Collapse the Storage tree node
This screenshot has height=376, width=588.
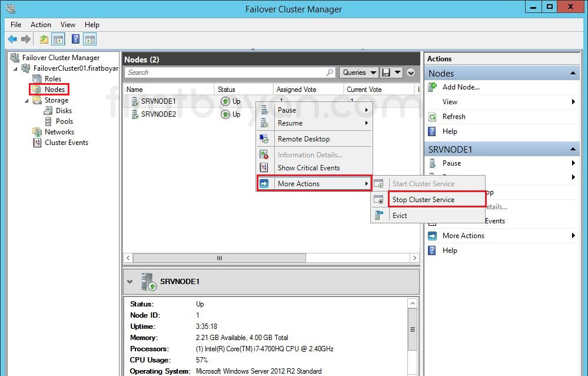[26, 101]
